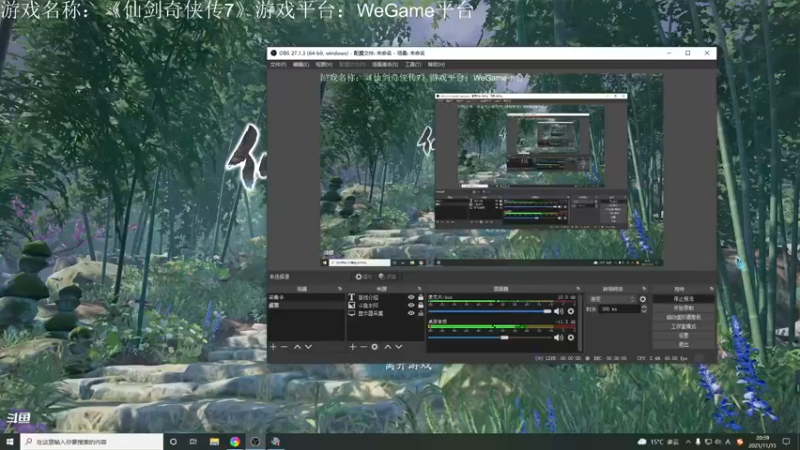Toggle visibility of the image source (second row)

click(411, 305)
